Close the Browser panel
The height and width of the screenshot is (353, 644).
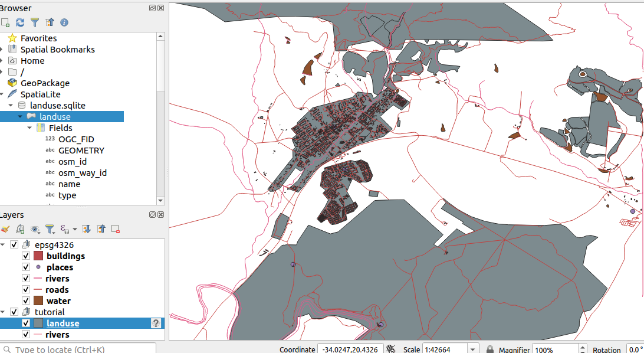pos(160,8)
